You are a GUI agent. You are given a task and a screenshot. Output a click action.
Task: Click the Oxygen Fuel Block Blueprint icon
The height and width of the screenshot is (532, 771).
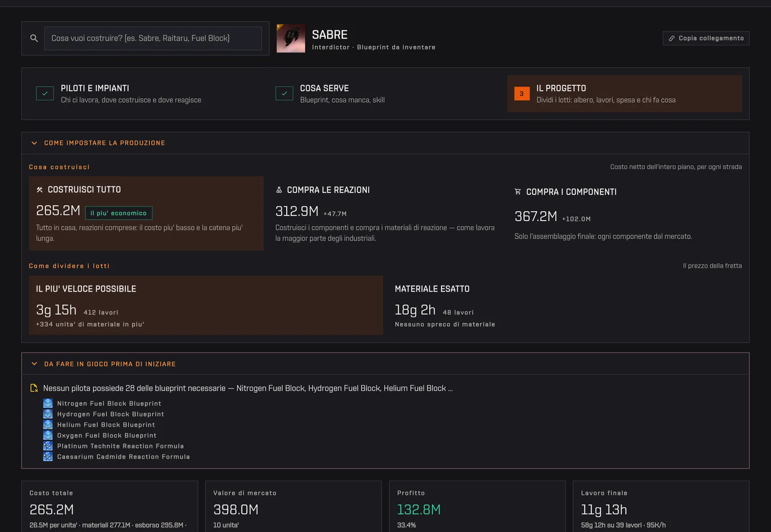click(x=48, y=435)
